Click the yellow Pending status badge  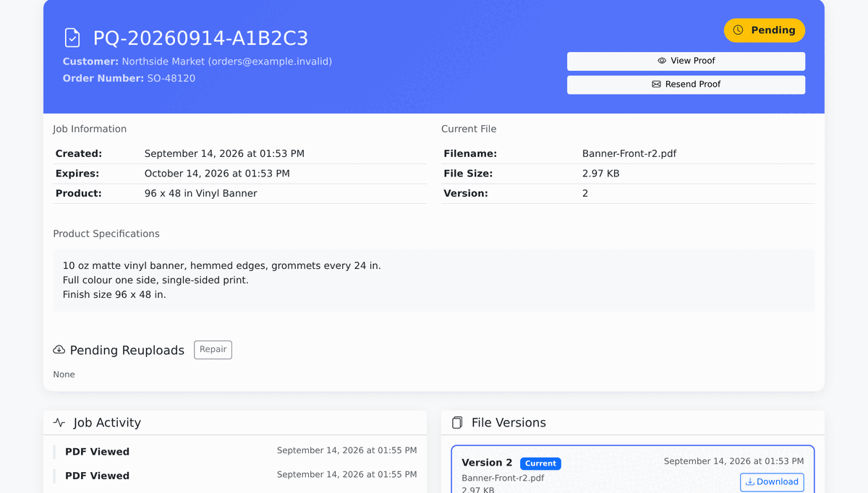765,30
